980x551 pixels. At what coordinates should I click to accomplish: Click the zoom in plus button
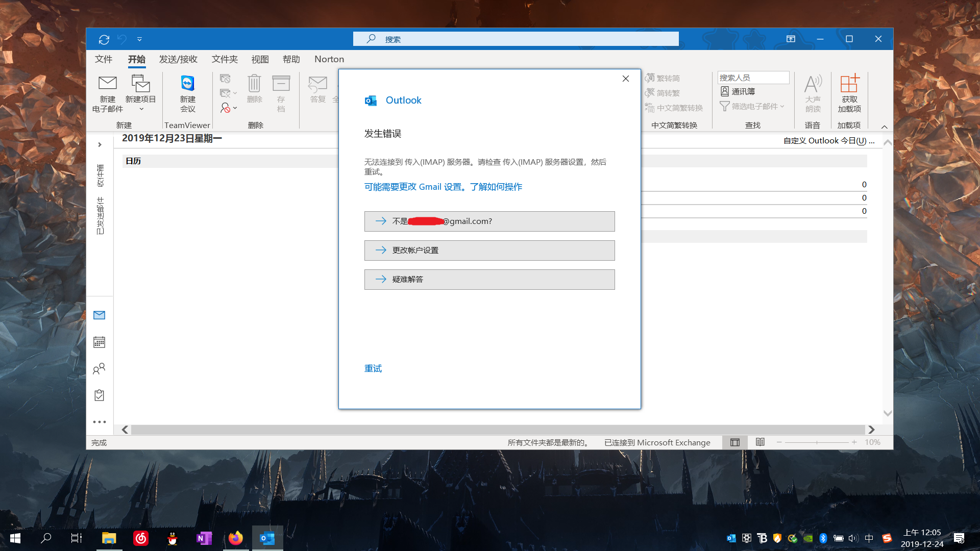point(854,442)
